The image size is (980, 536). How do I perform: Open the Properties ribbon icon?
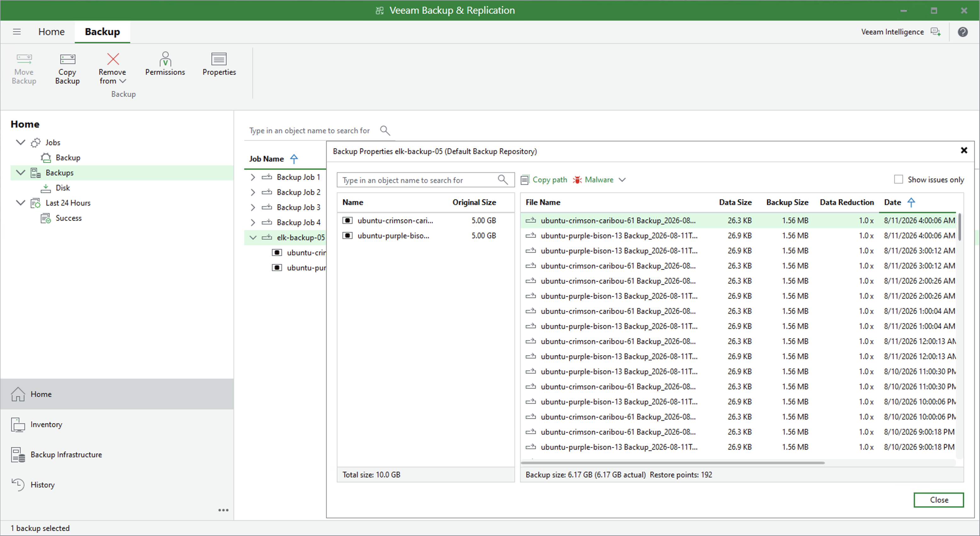click(x=219, y=59)
